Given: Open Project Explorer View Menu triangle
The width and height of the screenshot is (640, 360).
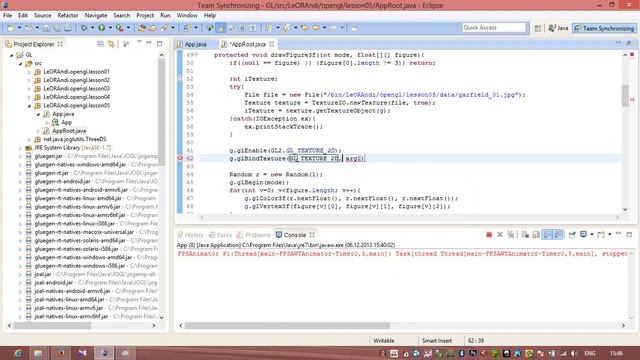Looking at the screenshot, I should 139,43.
